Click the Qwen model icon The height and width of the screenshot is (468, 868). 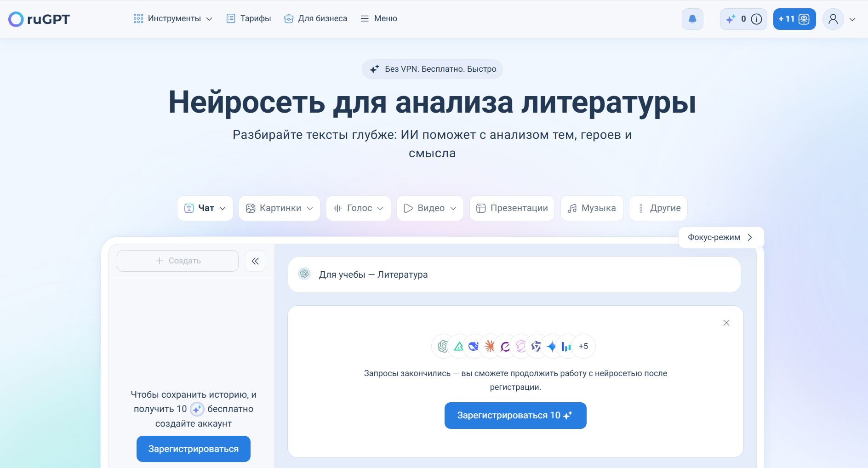tap(536, 346)
